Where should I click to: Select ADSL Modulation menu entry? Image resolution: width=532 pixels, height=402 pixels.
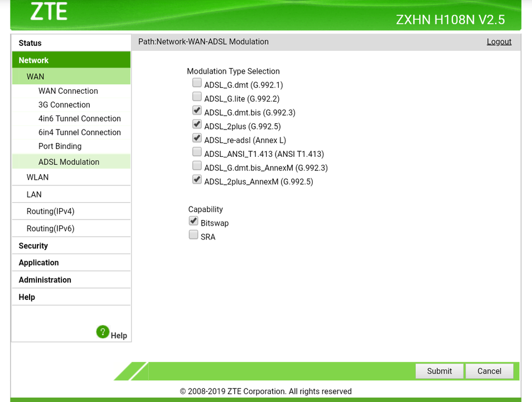pos(71,162)
